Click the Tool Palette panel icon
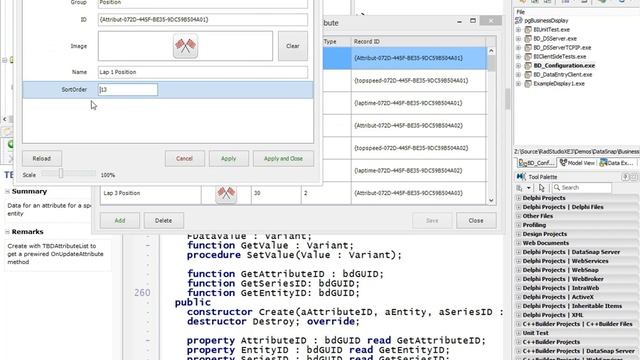640x360 pixels. point(521,177)
